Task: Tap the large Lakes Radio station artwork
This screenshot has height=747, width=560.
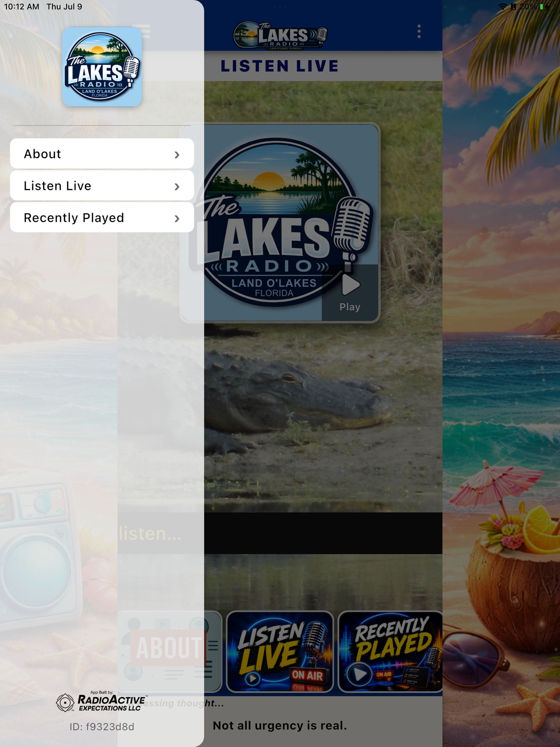Action: pos(280,223)
